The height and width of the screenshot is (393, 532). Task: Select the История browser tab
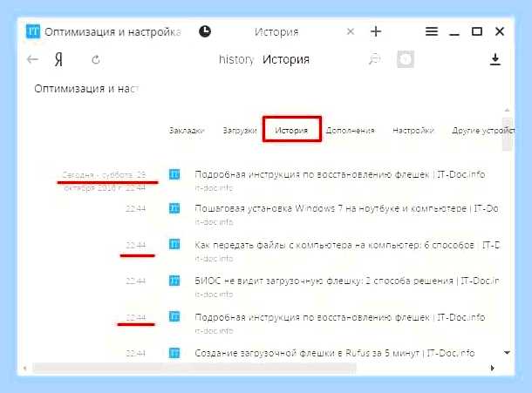[x=276, y=32]
